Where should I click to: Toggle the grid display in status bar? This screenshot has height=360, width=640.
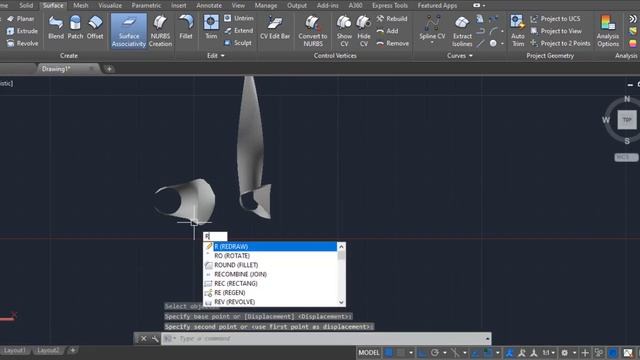(389, 353)
